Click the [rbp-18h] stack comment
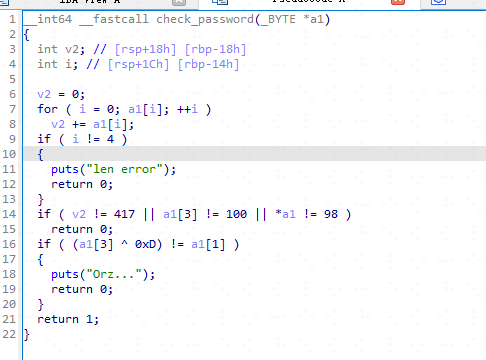Image resolution: width=486 pixels, height=360 pixels. point(215,49)
